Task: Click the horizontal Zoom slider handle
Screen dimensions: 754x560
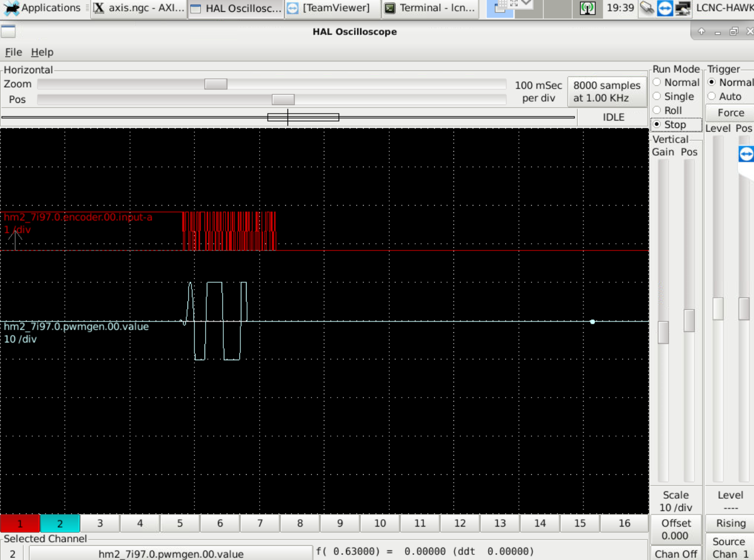Action: tap(216, 84)
